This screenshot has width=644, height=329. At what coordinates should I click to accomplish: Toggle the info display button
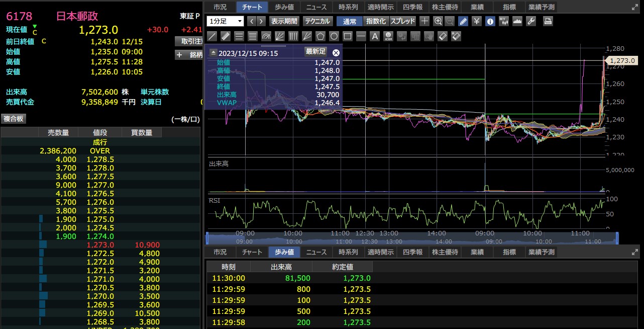coord(490,21)
